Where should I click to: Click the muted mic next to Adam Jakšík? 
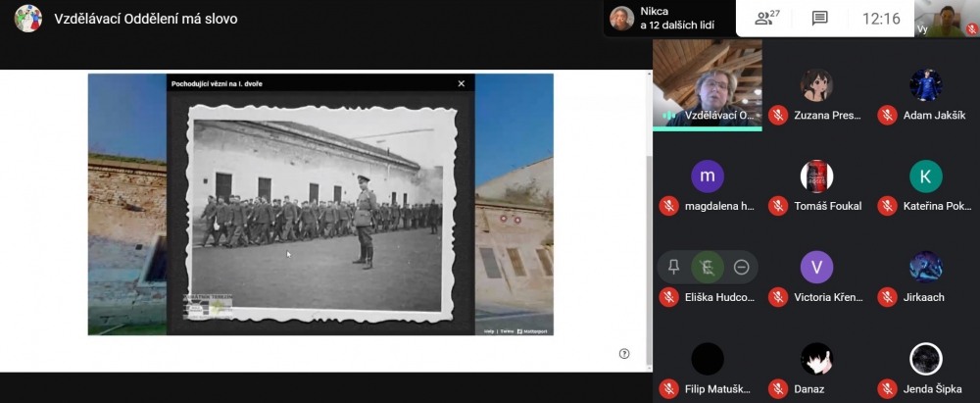[888, 115]
